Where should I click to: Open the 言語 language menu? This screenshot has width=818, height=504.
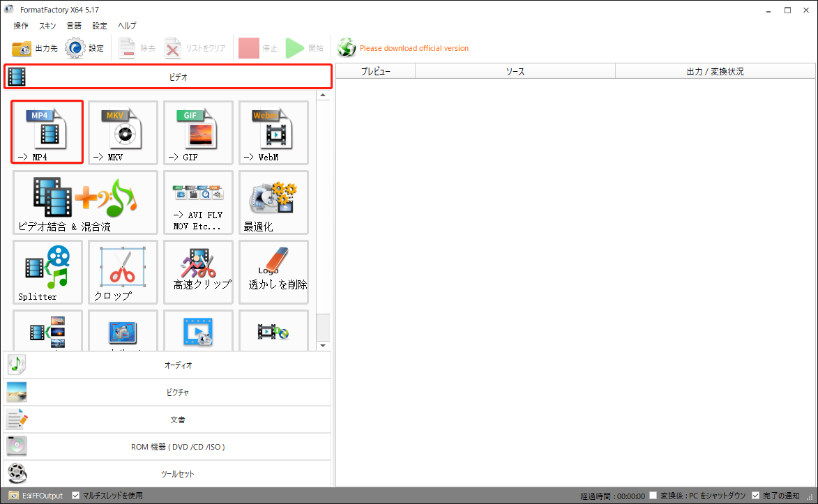click(x=73, y=26)
